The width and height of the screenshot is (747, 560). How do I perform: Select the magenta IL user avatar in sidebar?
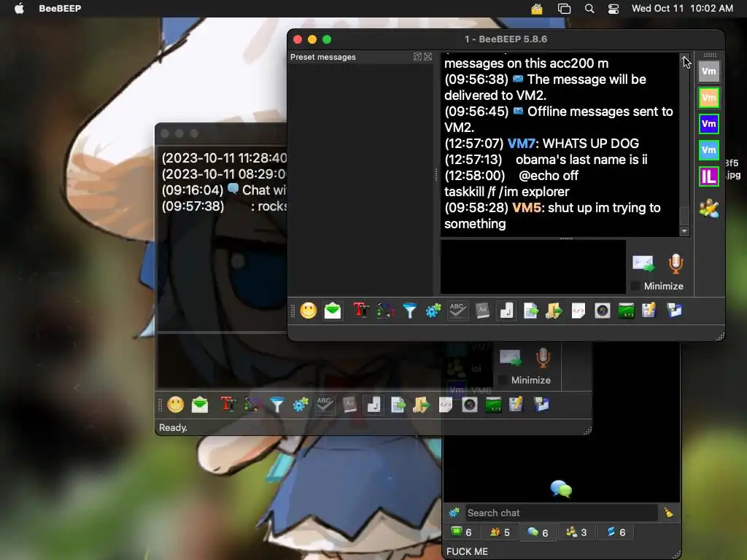pyautogui.click(x=709, y=176)
